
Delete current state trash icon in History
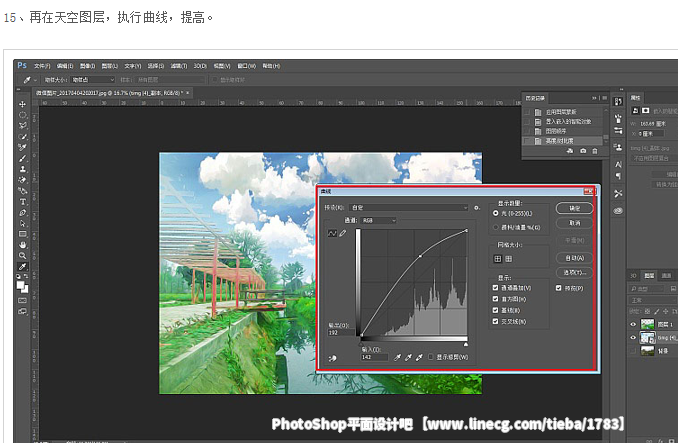595,151
